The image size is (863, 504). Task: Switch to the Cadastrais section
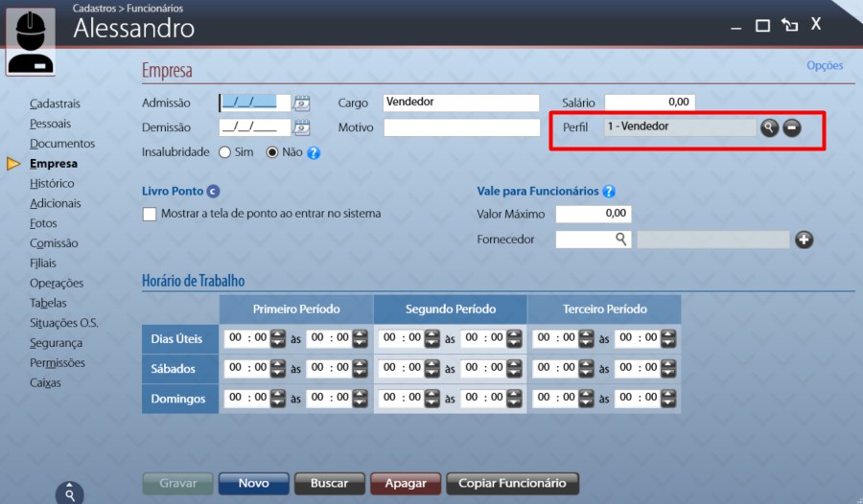[x=55, y=103]
